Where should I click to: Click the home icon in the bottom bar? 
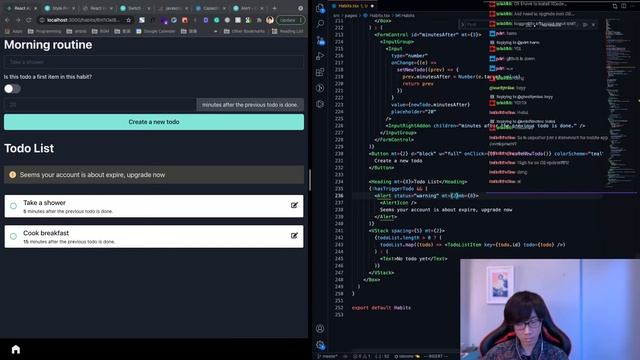(16, 349)
